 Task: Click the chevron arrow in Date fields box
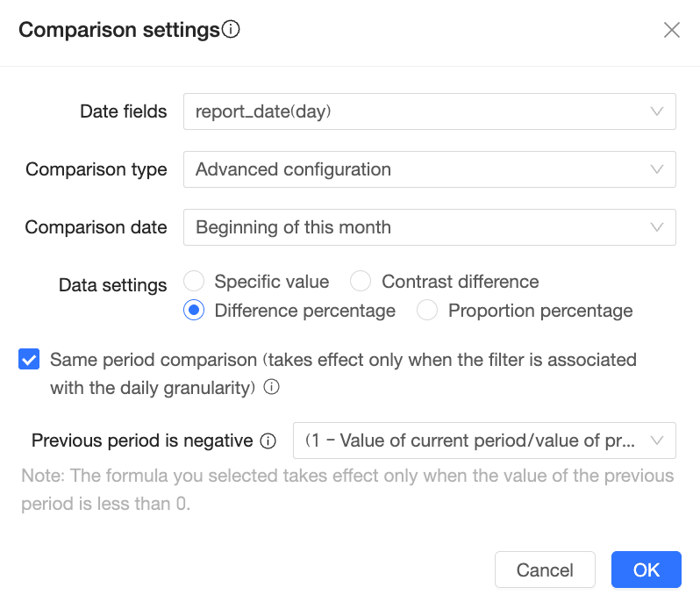[x=657, y=111]
